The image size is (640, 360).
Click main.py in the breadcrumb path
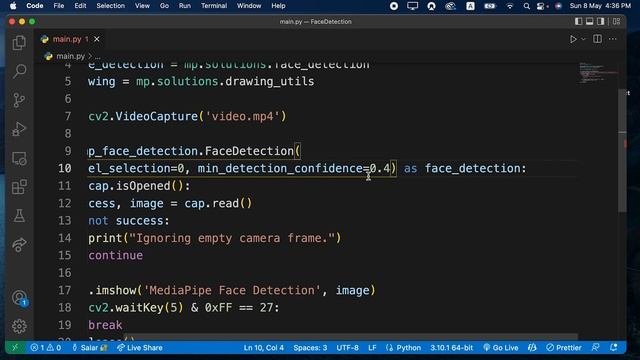coord(70,56)
